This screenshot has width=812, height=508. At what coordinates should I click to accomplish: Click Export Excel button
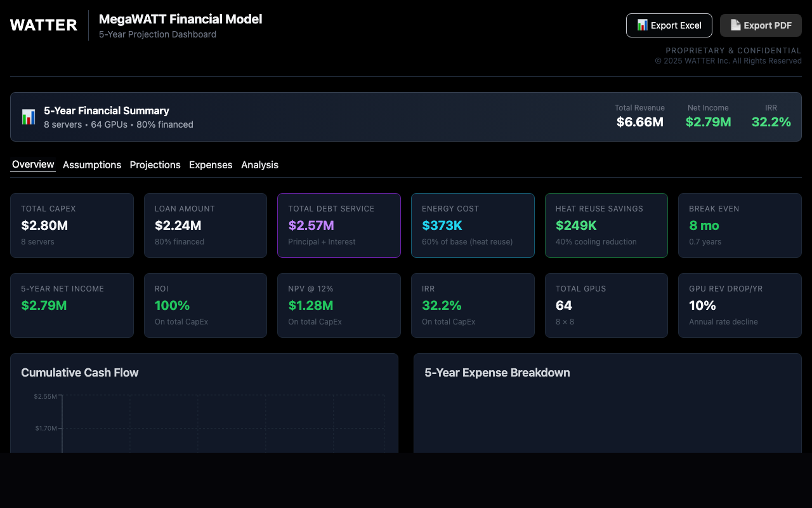[669, 25]
